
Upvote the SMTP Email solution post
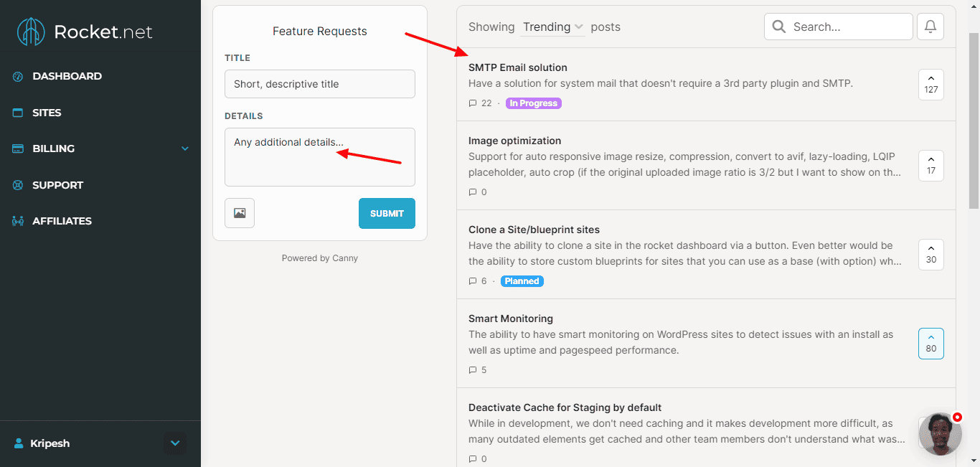coord(930,84)
